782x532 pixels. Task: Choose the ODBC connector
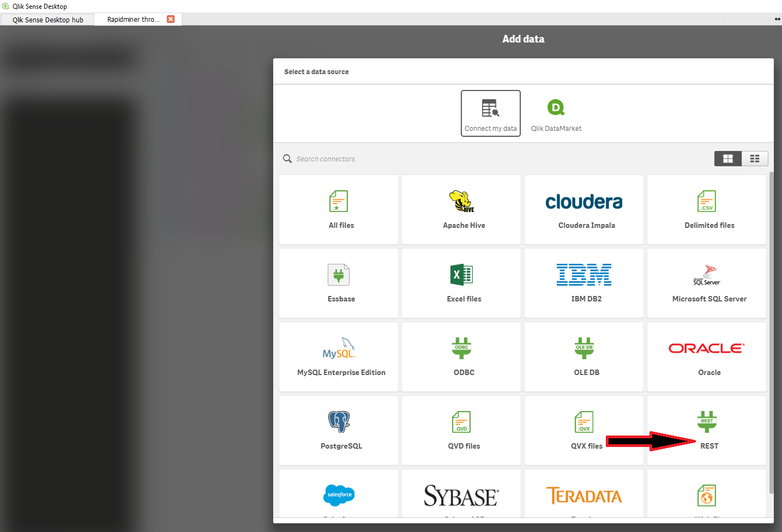pos(461,356)
